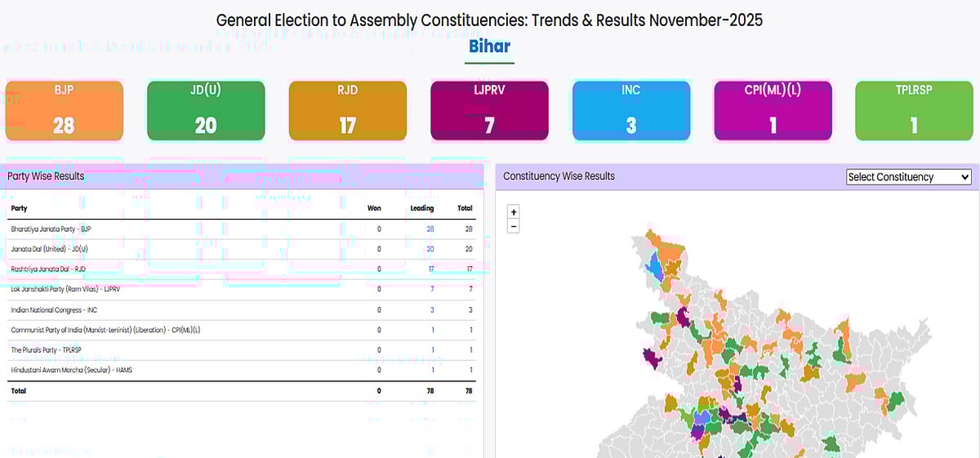980x458 pixels.
Task: Click Hindustani Awam Morcha leading count link
Action: point(432,371)
